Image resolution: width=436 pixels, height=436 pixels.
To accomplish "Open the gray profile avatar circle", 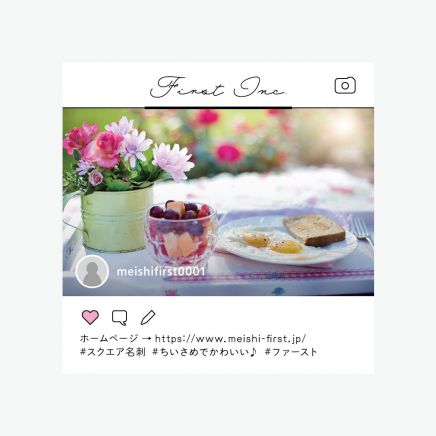I will [92, 272].
